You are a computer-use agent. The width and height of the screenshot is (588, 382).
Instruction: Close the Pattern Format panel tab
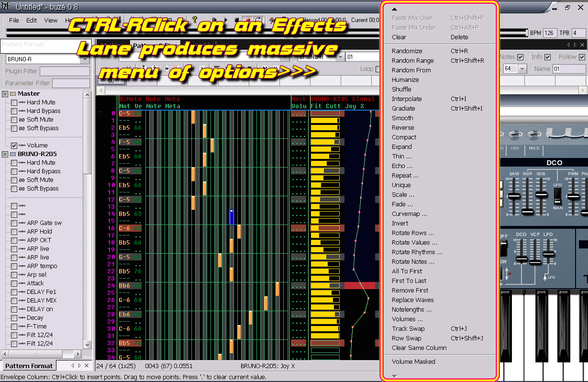(87, 365)
